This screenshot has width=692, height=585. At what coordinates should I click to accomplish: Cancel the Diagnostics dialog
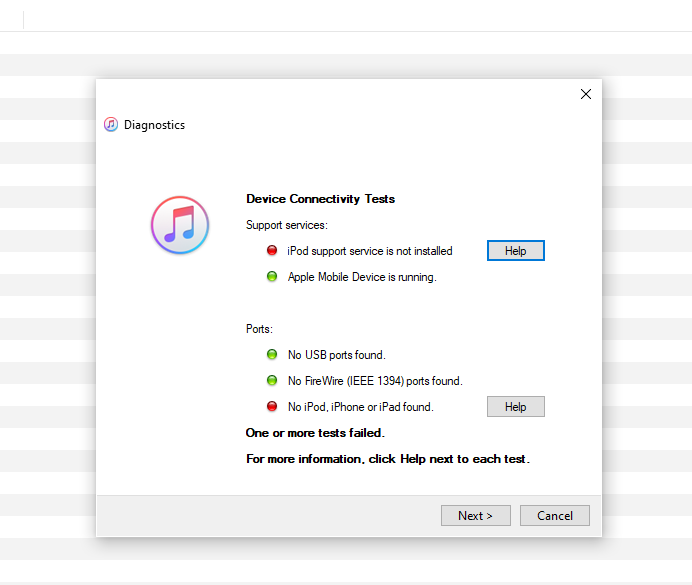[555, 515]
